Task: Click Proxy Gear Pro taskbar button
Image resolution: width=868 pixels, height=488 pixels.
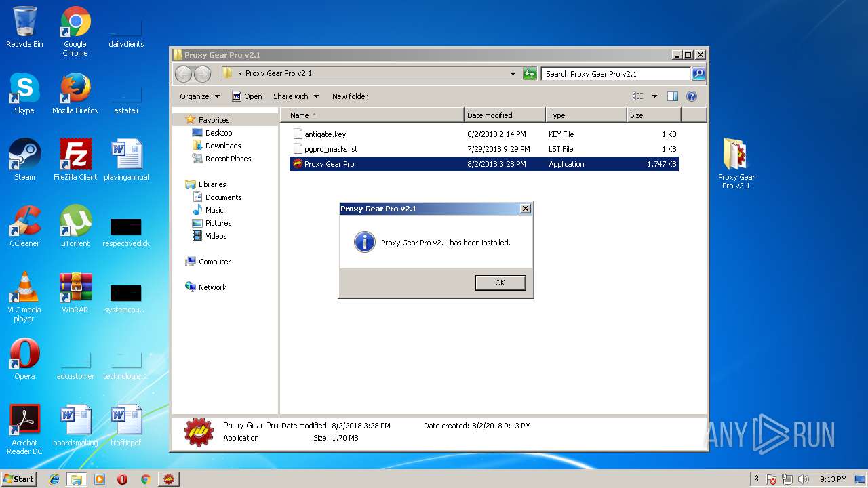Action: (168, 479)
